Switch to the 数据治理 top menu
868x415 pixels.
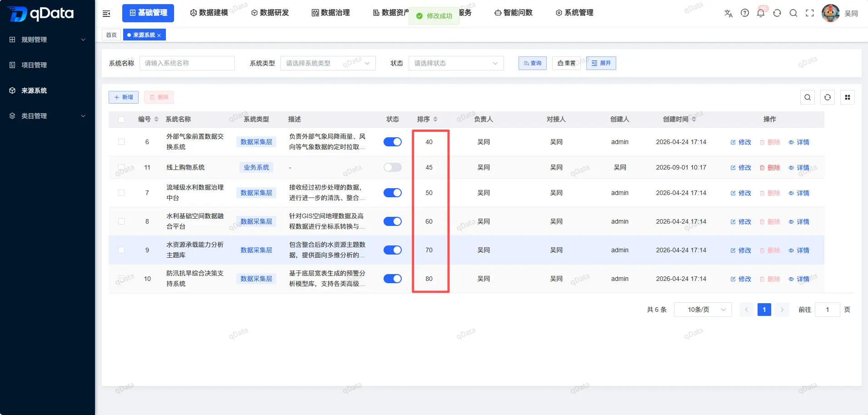330,13
